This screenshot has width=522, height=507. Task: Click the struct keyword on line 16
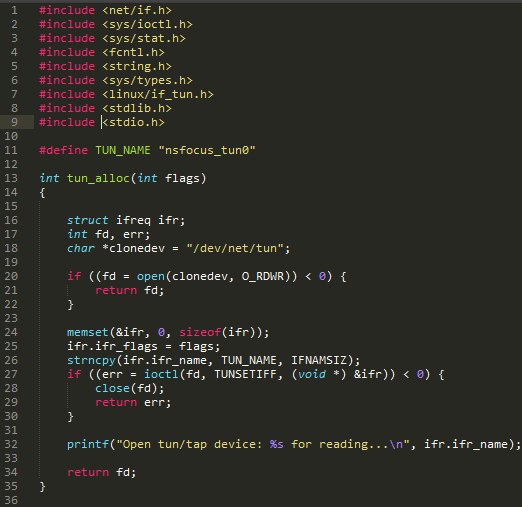pyautogui.click(x=87, y=220)
